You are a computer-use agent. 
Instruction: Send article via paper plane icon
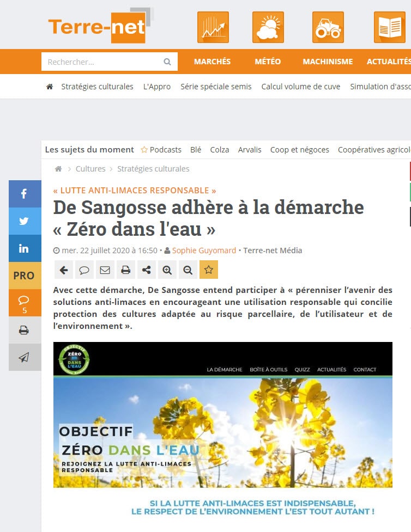(25, 357)
